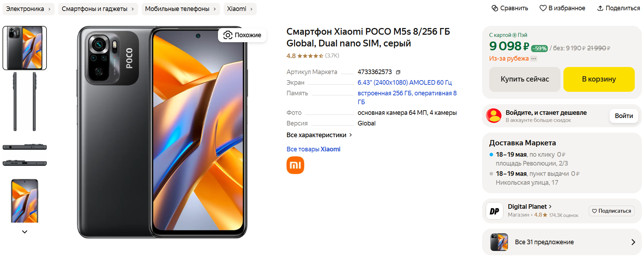Add to favorites with heart icon
This screenshot has height=257, width=644.
point(543,8)
